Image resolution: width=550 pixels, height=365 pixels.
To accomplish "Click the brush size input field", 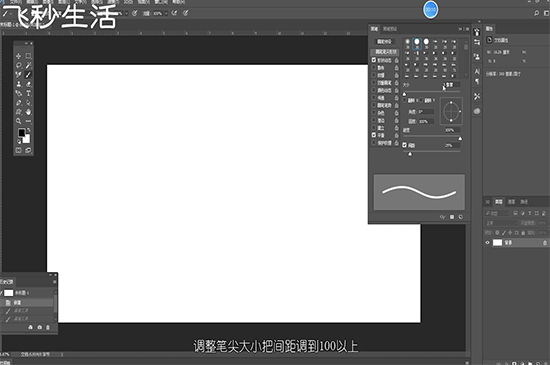I will tap(451, 85).
